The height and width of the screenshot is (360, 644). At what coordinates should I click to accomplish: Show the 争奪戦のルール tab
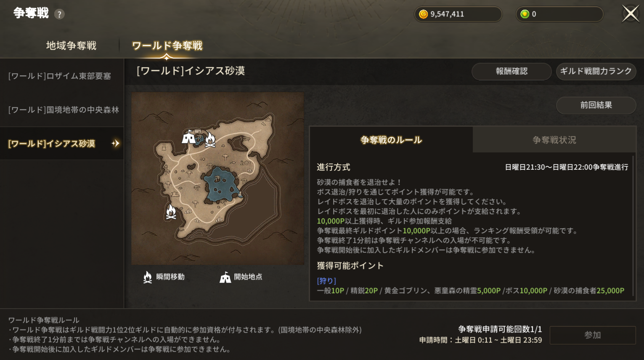[391, 140]
